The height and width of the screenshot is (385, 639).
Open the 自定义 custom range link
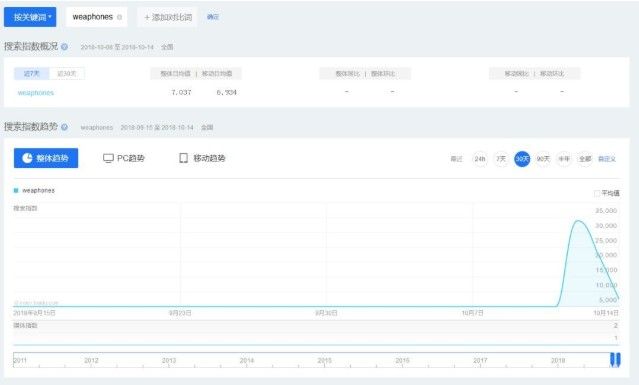[606, 159]
